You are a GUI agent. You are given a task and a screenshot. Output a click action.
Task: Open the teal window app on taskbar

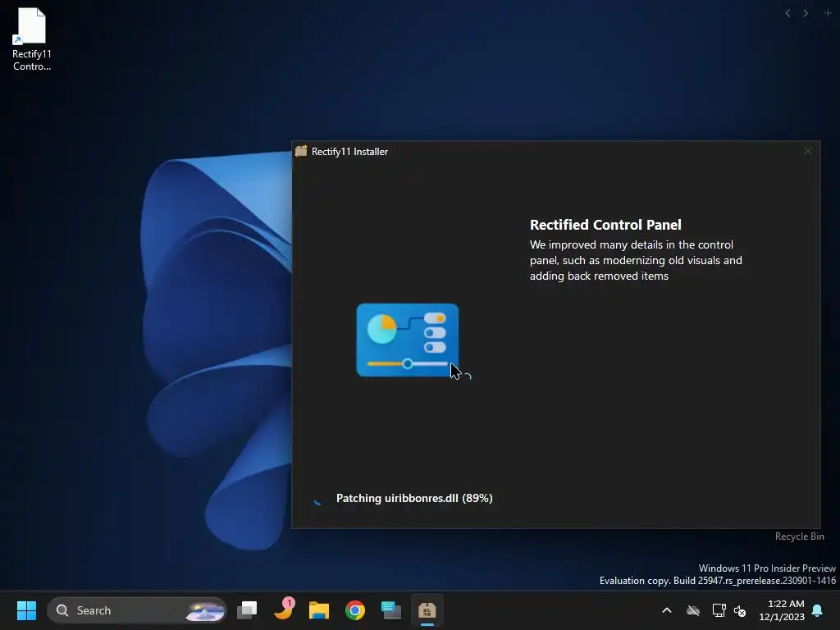point(391,610)
